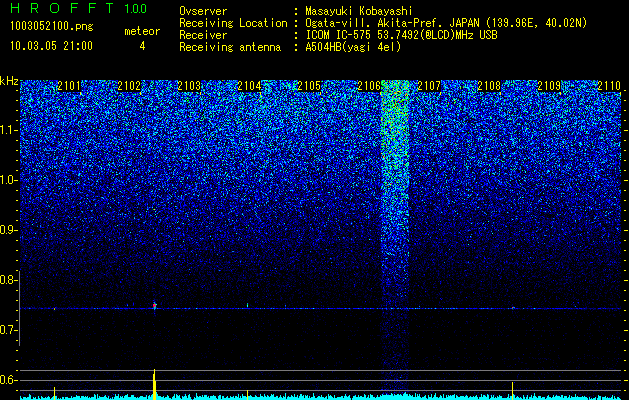Click the Ovserver label
The width and height of the screenshot is (629, 400).
pos(203,11)
